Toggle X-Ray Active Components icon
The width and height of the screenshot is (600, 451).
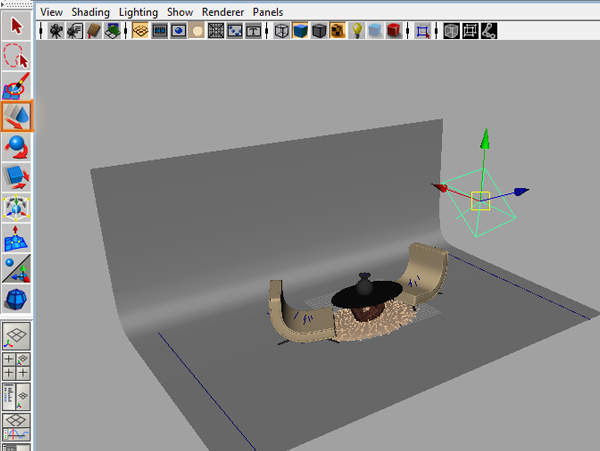(470, 31)
